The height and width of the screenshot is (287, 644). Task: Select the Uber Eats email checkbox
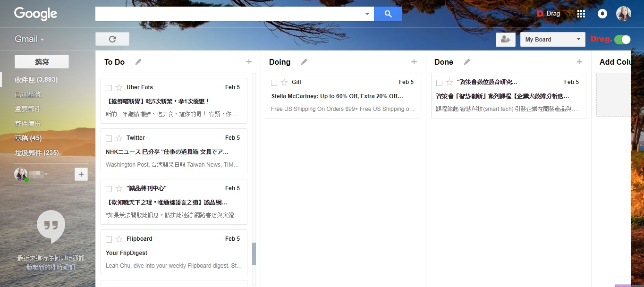109,88
